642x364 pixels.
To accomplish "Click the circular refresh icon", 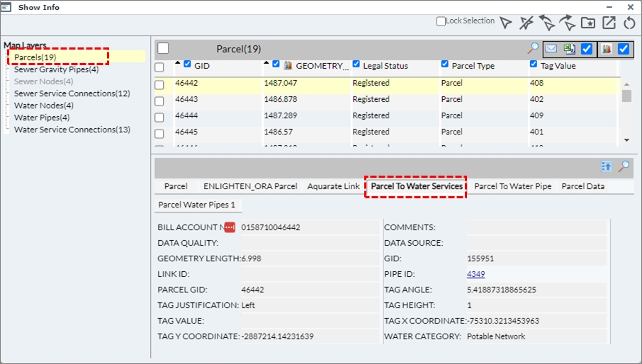I will coord(629,23).
